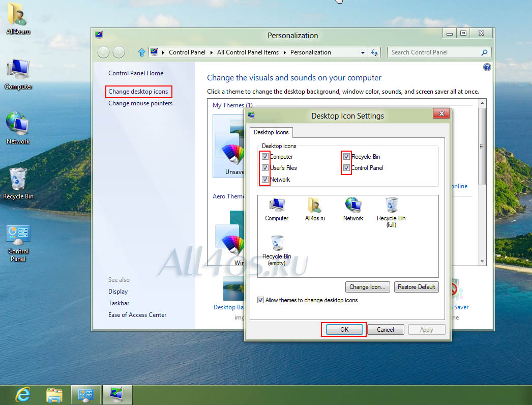Toggle Allow themes to change desktop icons
The width and height of the screenshot is (532, 405).
(260, 300)
